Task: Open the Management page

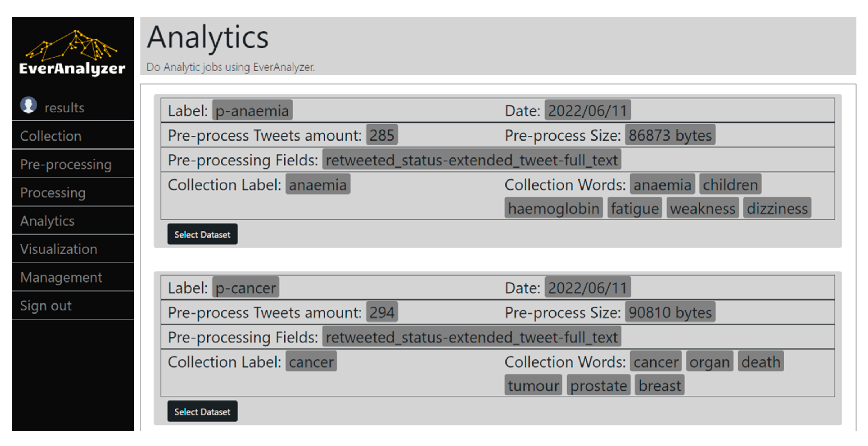Action: pos(61,278)
